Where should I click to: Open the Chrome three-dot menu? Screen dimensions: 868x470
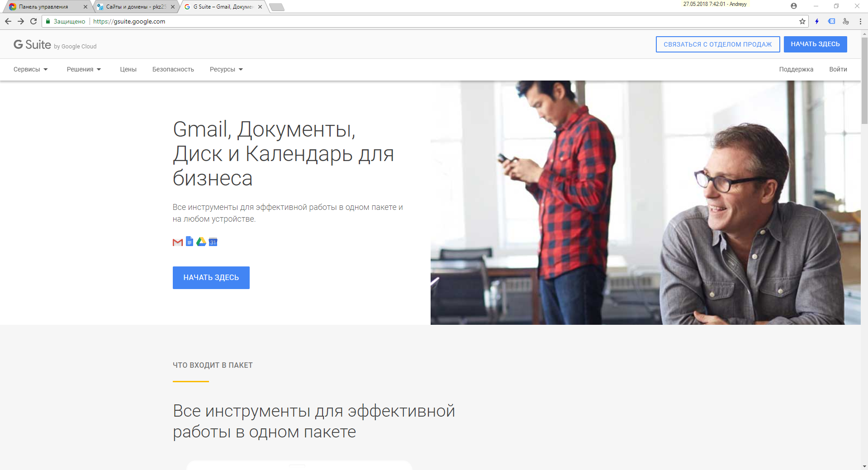(860, 21)
